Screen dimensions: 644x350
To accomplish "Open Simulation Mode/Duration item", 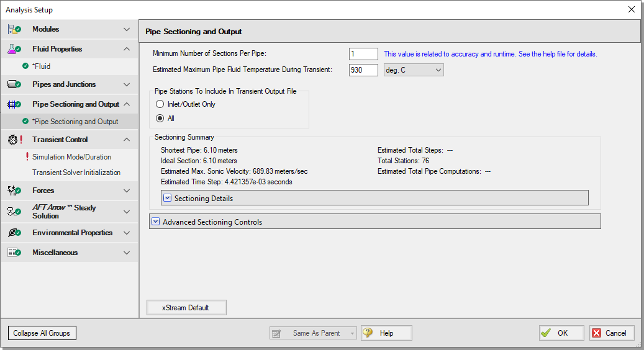I will tap(71, 157).
